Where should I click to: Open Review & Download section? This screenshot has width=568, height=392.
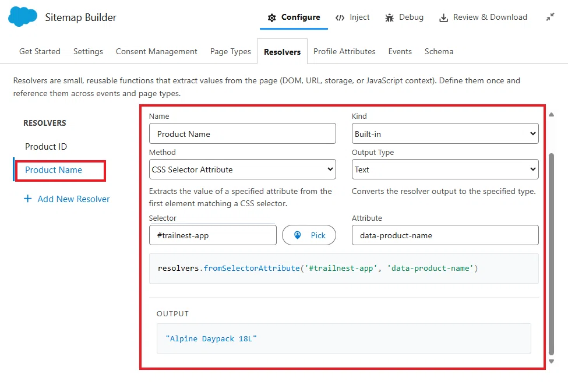coord(483,17)
